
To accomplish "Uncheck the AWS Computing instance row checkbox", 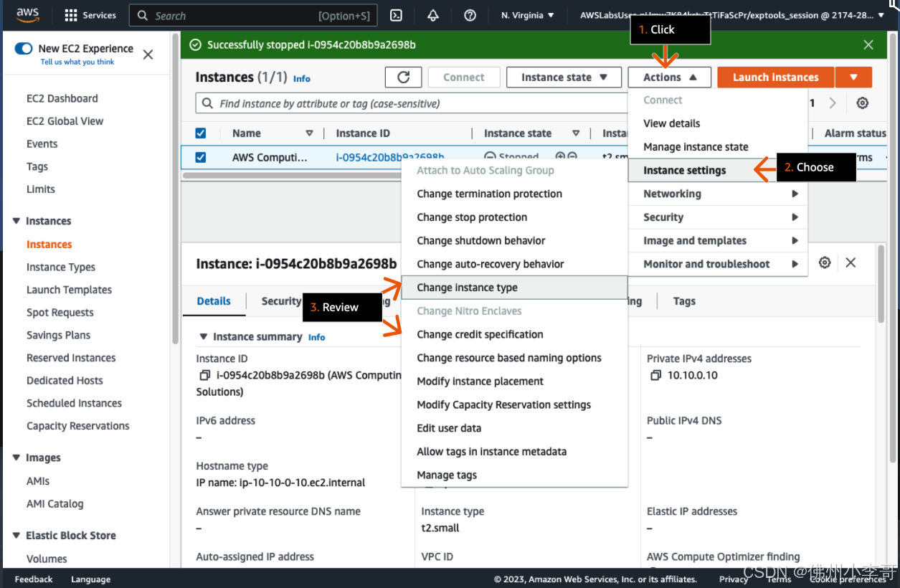I will point(201,157).
